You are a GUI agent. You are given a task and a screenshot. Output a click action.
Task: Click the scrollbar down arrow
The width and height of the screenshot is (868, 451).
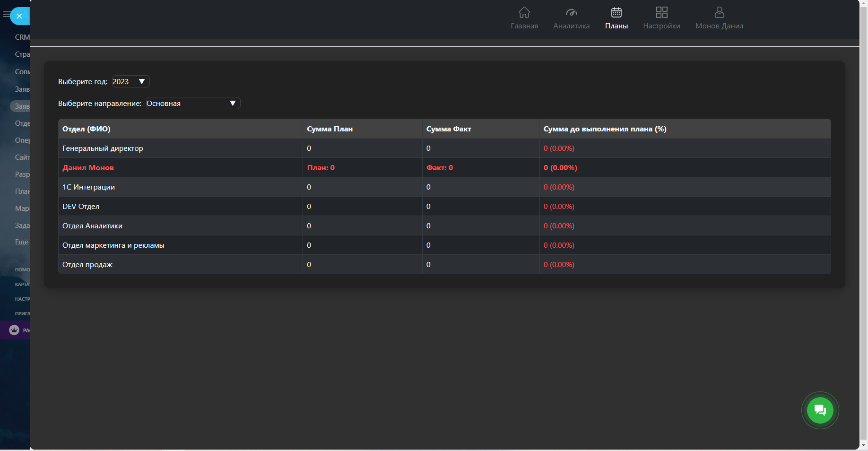coord(864,445)
